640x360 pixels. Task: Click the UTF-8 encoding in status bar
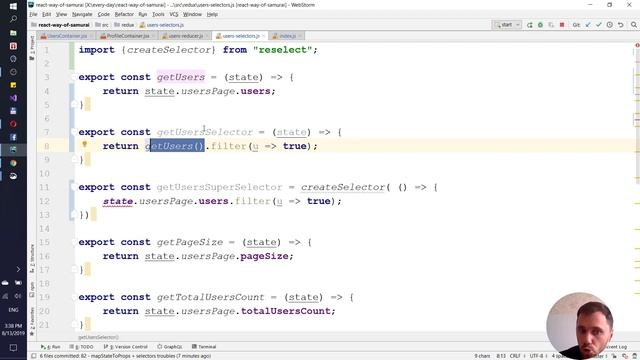(536, 356)
